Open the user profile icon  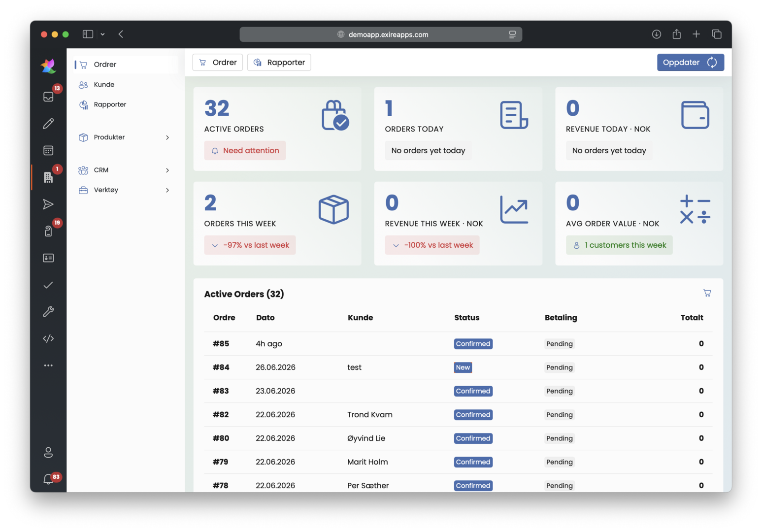click(48, 452)
